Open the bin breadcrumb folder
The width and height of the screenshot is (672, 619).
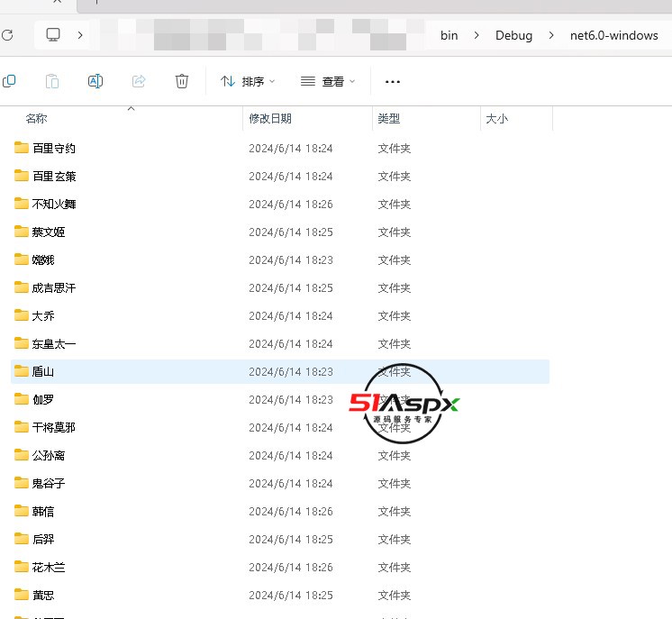click(450, 35)
